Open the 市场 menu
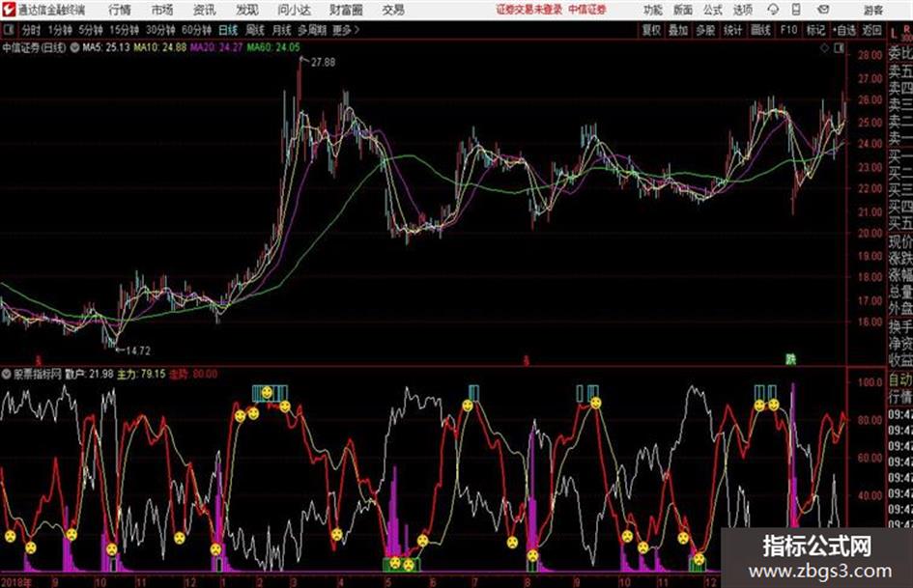 [162, 10]
